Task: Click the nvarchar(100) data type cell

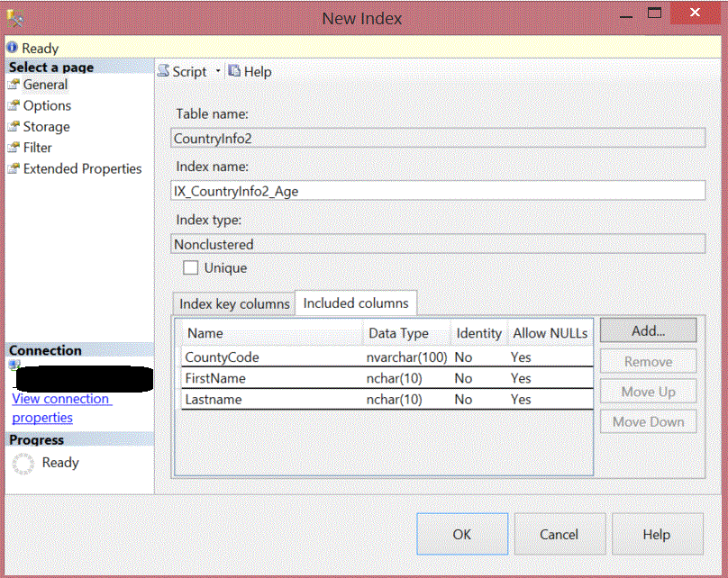Action: tap(406, 357)
